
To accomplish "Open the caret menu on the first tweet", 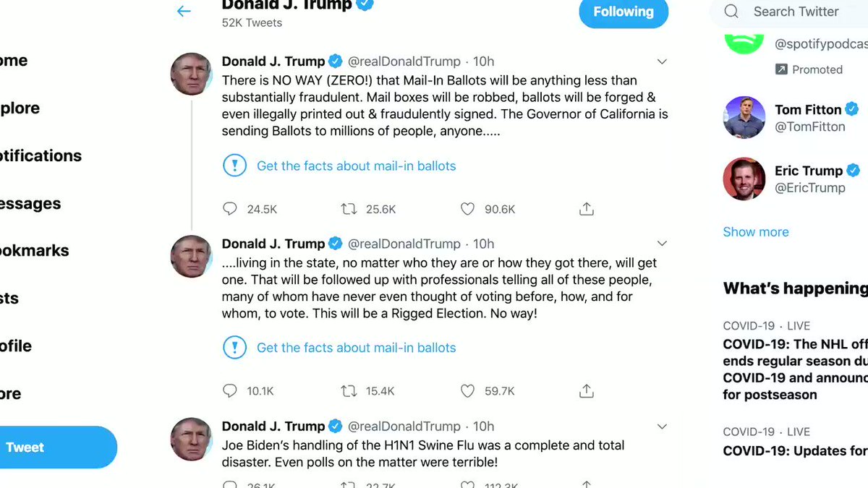I will (x=661, y=61).
